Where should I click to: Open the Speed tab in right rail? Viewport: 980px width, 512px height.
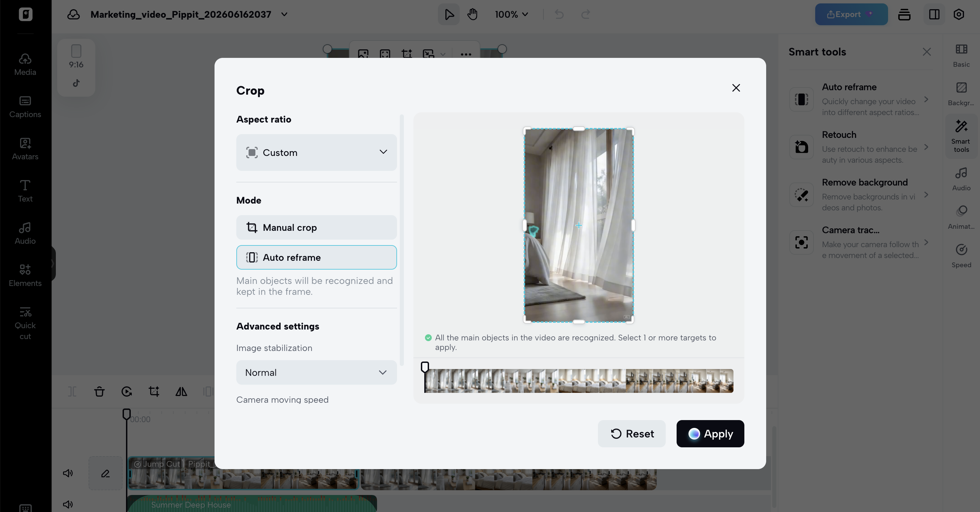tap(961, 256)
